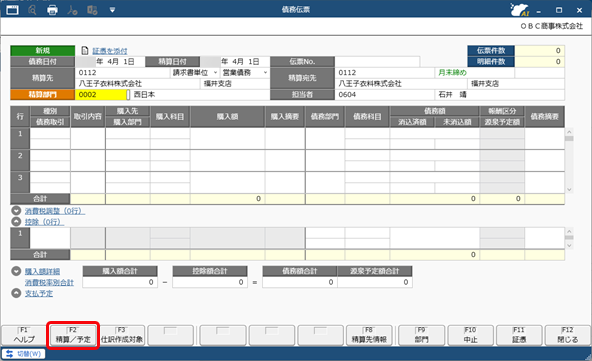Click the 伝票件数 count value

pos(540,51)
